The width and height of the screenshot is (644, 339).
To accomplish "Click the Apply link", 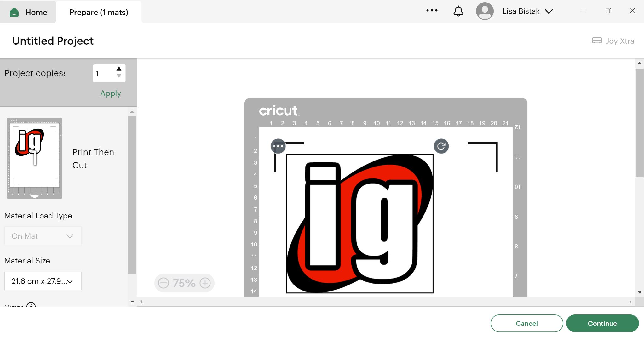I will (x=111, y=93).
